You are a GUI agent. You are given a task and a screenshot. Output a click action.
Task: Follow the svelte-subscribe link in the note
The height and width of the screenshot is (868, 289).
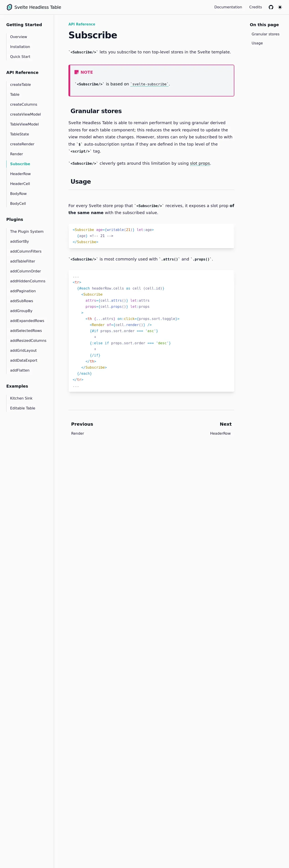click(149, 84)
